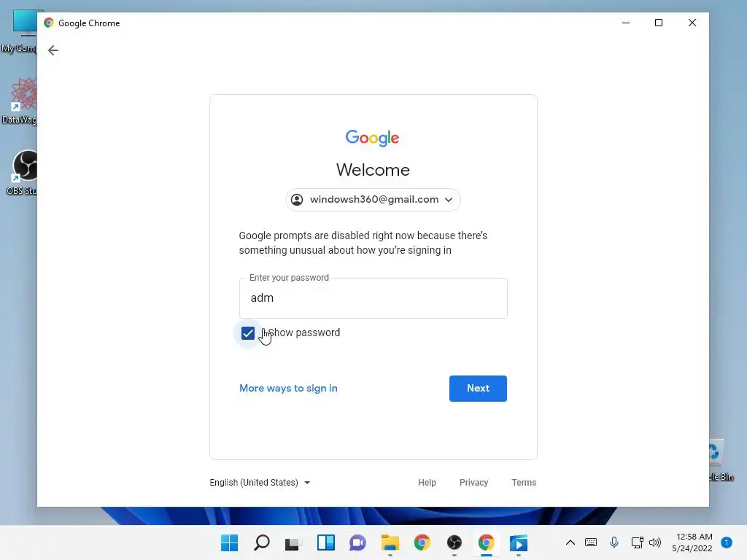
Task: Go back using the arrow in Chrome window
Action: pyautogui.click(x=53, y=50)
